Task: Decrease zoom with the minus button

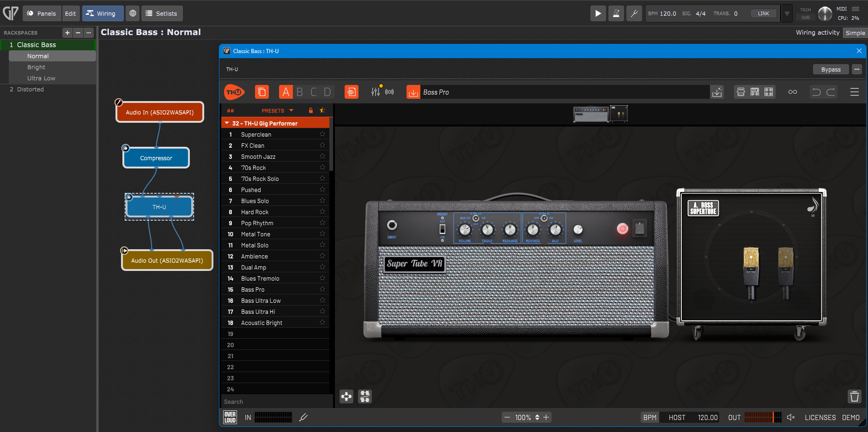Action: (507, 417)
